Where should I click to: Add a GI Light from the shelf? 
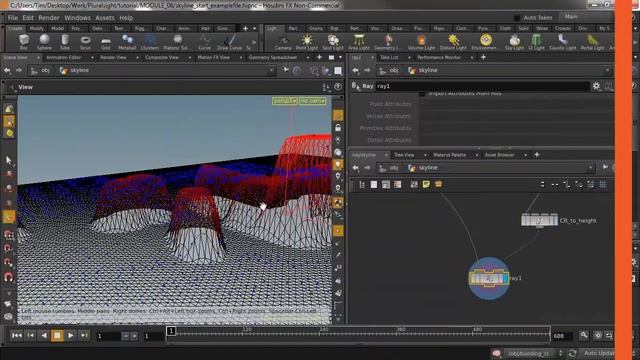click(536, 42)
